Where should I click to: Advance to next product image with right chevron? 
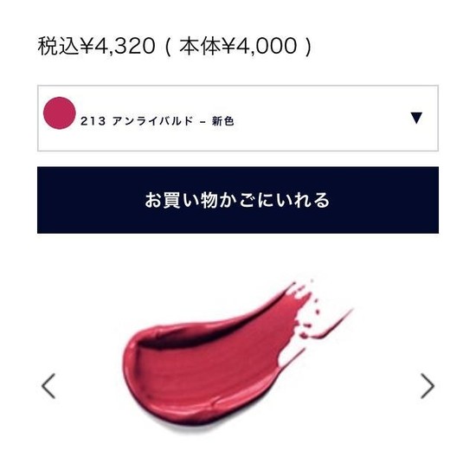(428, 386)
